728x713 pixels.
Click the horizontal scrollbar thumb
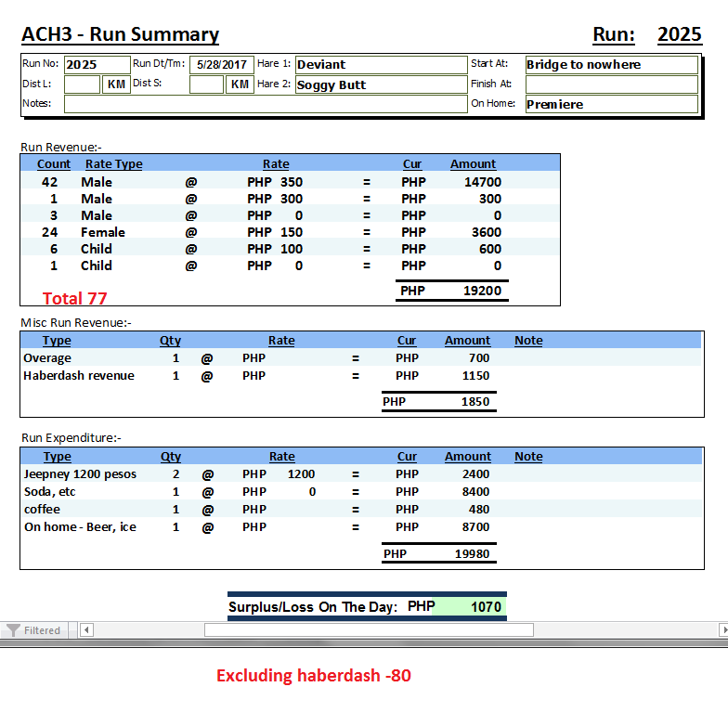click(369, 630)
